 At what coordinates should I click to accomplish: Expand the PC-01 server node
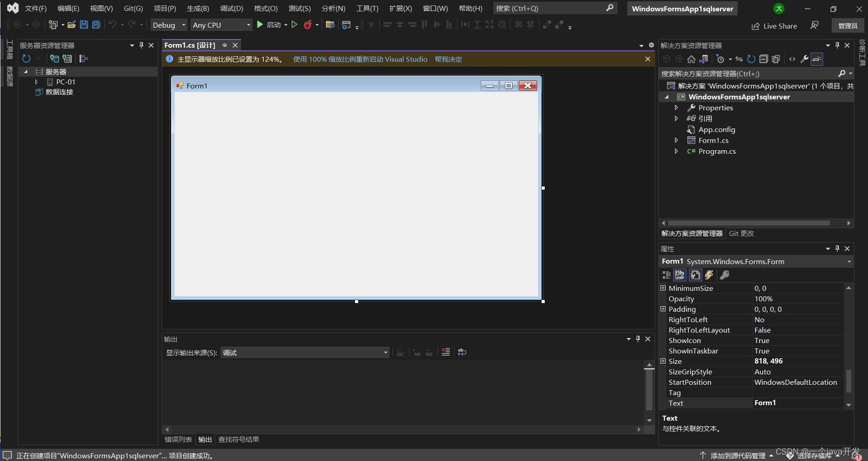36,82
